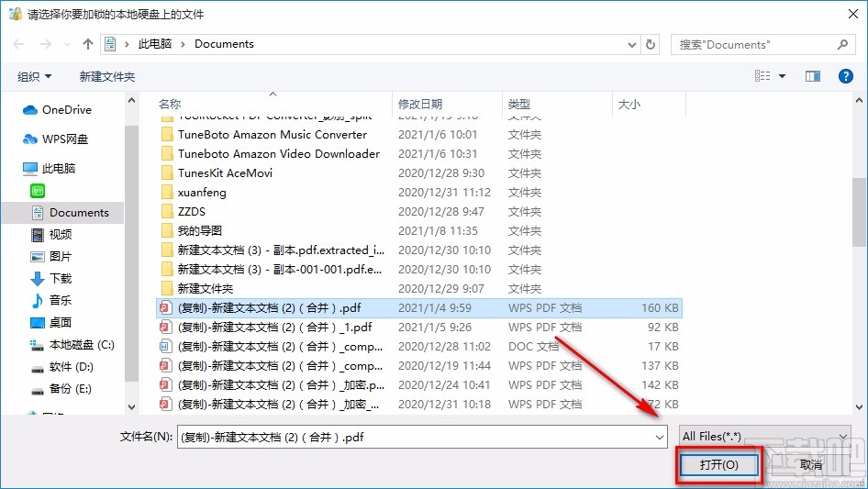Select 新建文本文档 (3) - 副本-001-001.pdf folder

click(x=280, y=270)
